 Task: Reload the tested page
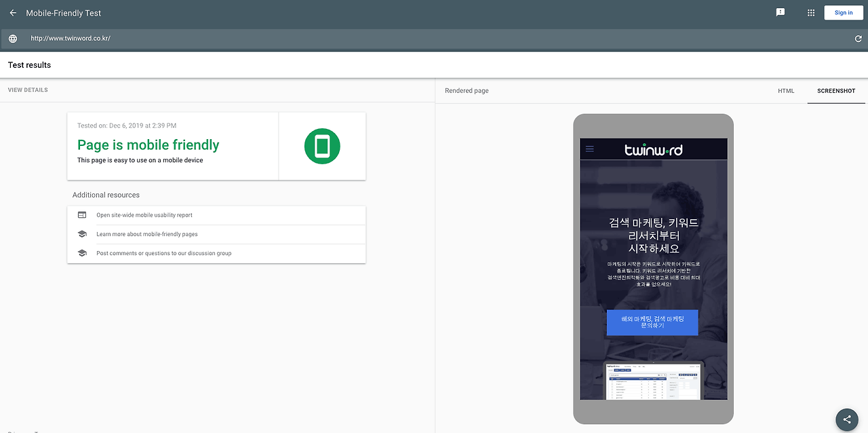click(x=858, y=39)
